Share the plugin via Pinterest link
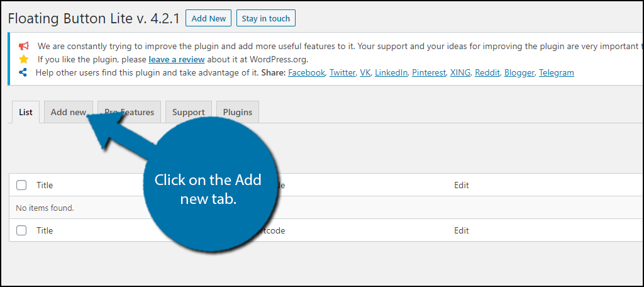 [x=429, y=73]
